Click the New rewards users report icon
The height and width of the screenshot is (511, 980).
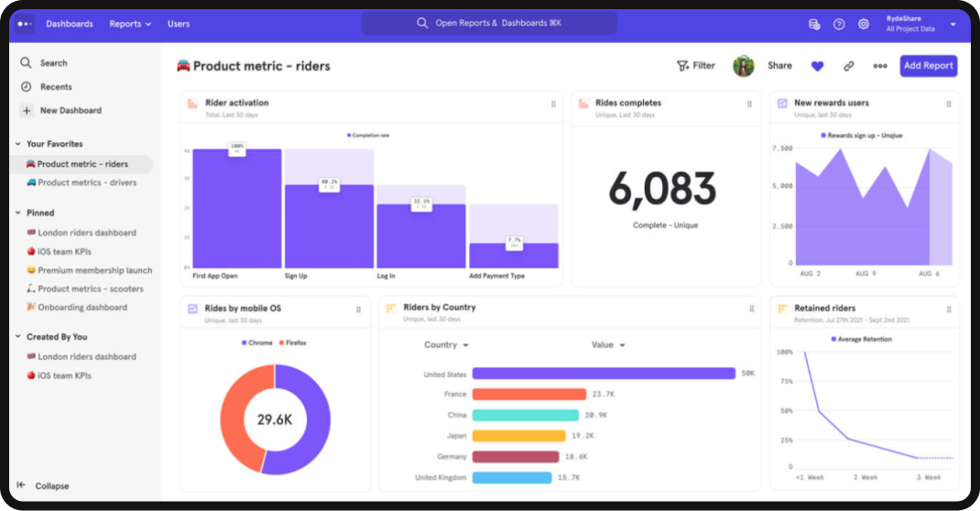[782, 103]
